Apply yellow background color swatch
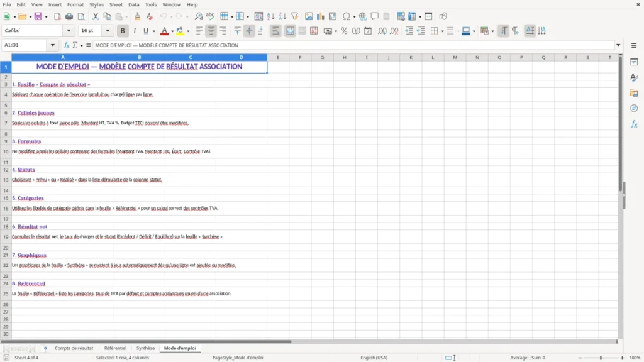This screenshot has height=362, width=644. 180,31
